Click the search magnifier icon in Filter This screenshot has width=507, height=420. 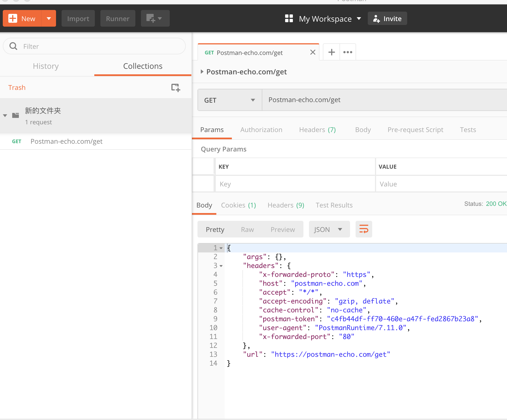[13, 46]
